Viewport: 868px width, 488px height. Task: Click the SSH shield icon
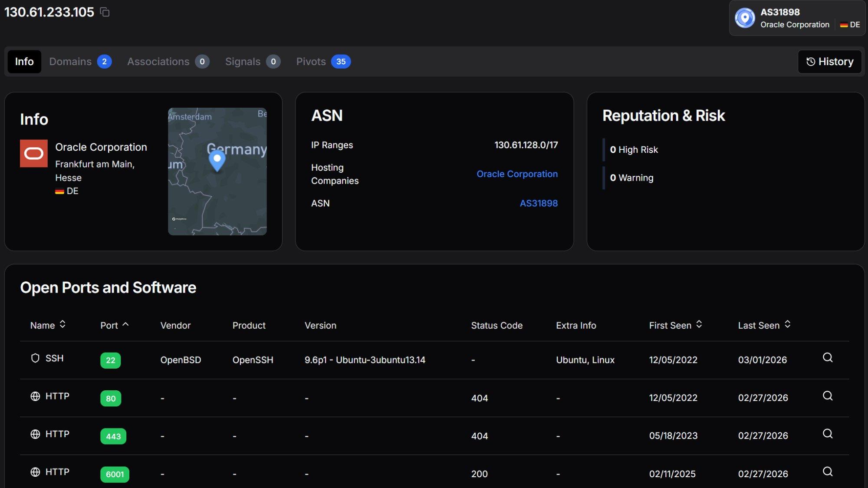[35, 358]
